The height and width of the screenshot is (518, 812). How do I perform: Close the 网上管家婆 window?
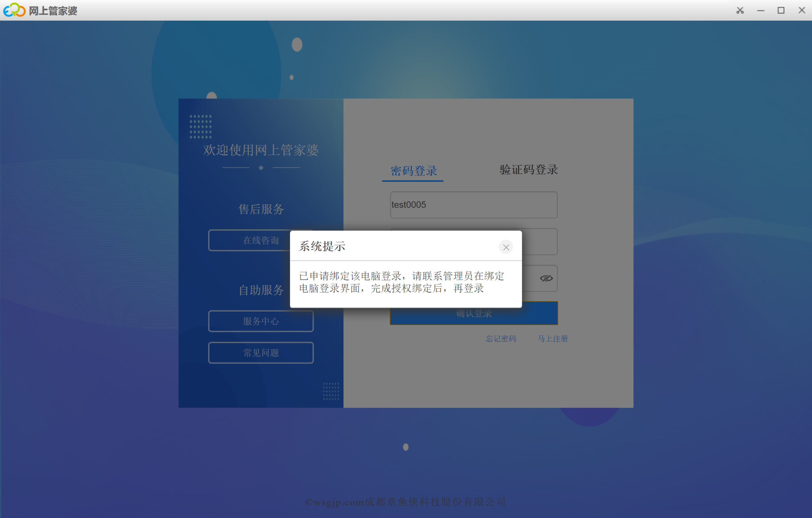tap(802, 10)
